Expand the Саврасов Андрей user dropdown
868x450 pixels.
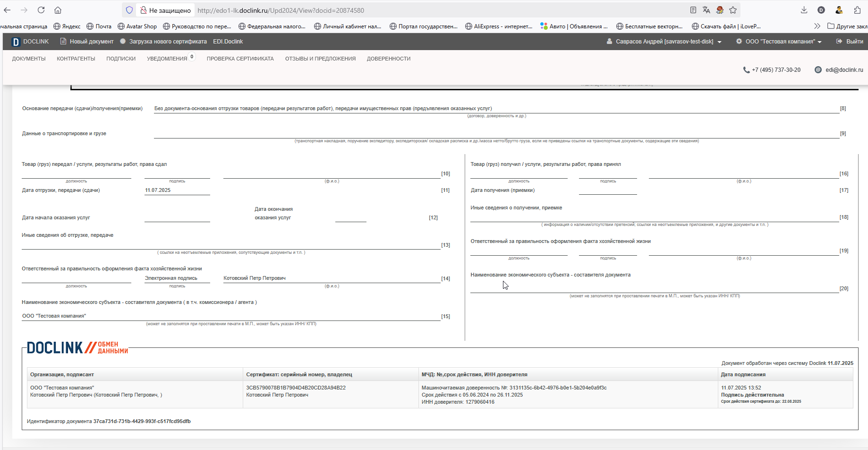click(x=719, y=42)
